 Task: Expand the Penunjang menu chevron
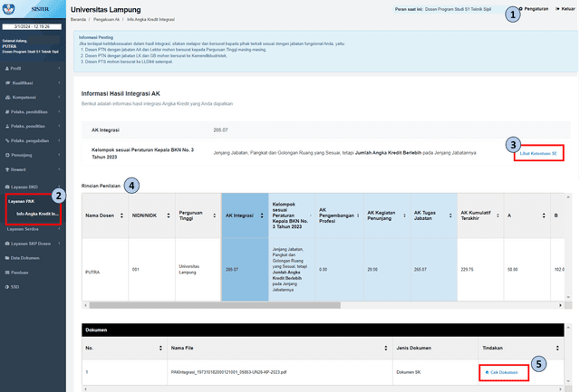pyautogui.click(x=59, y=155)
